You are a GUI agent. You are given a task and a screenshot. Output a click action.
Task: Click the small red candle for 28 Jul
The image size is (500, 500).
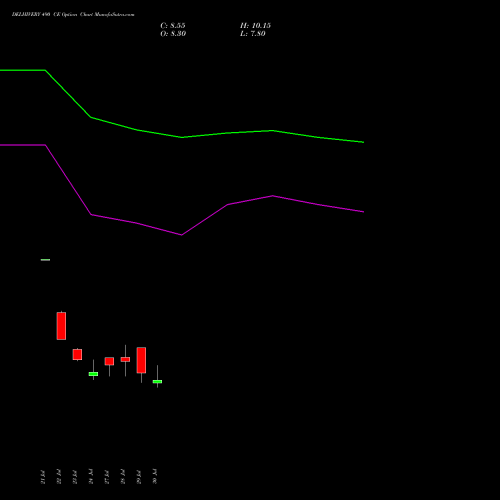click(x=125, y=359)
